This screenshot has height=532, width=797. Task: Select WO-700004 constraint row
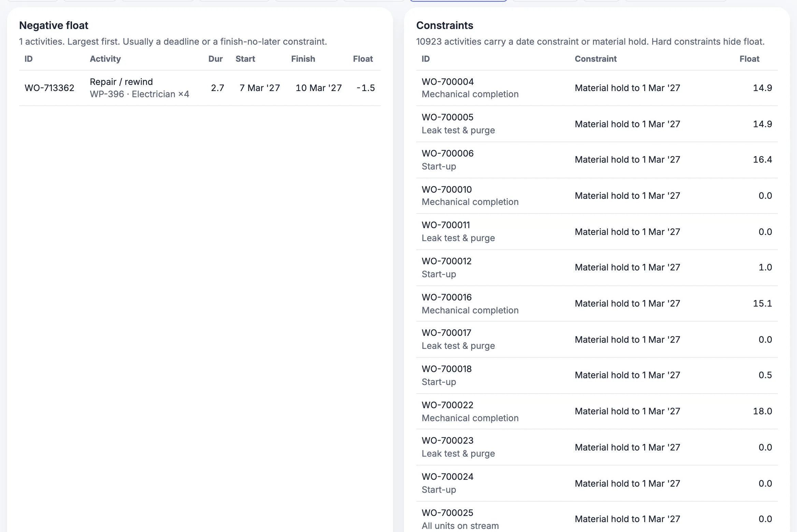point(597,88)
